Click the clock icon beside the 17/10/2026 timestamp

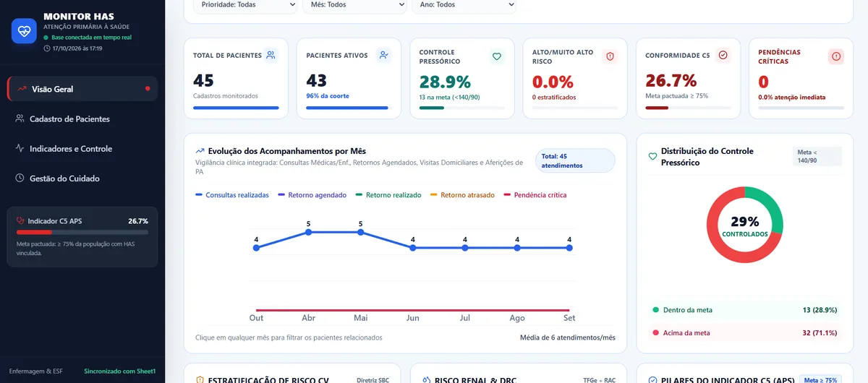(x=46, y=48)
